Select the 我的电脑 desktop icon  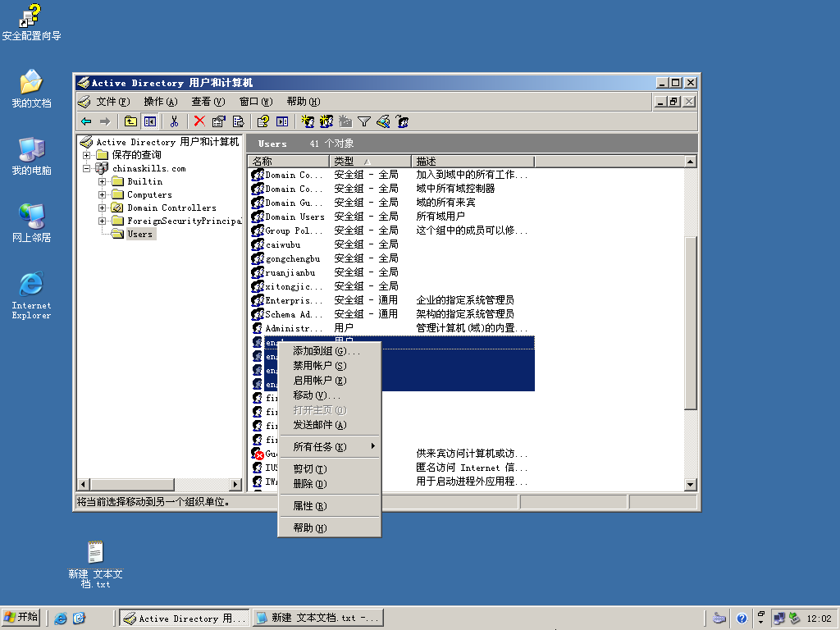click(32, 156)
